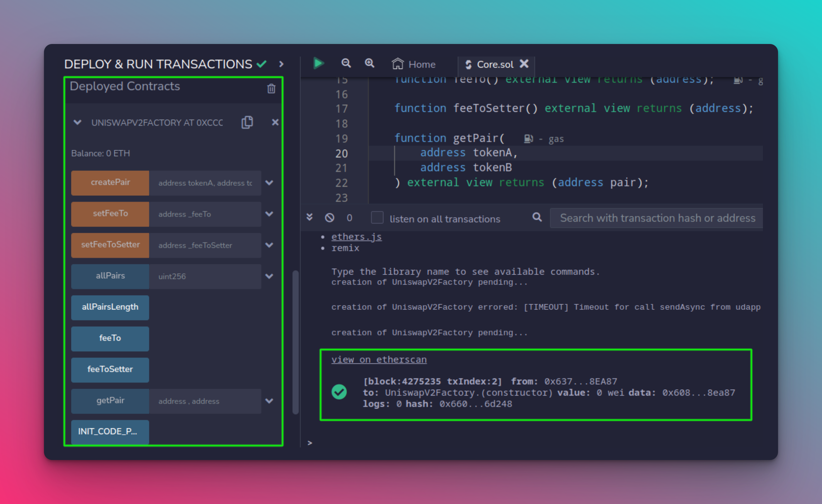Viewport: 822px width, 504px height.
Task: Clear the terminal console icon
Action: pos(330,218)
